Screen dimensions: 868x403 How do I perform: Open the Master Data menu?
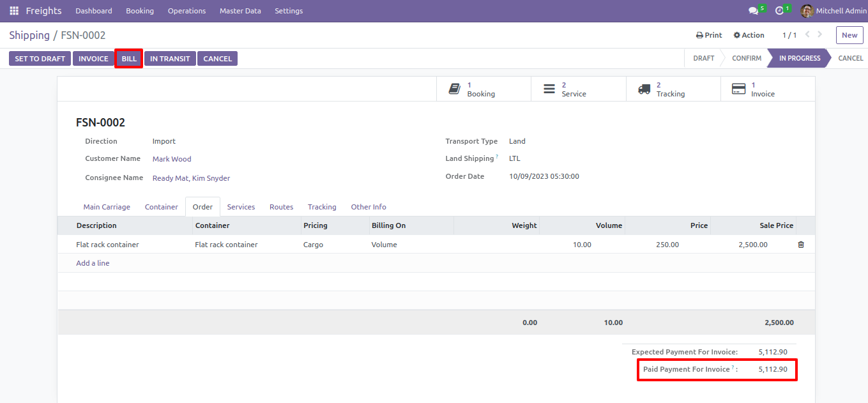(240, 11)
